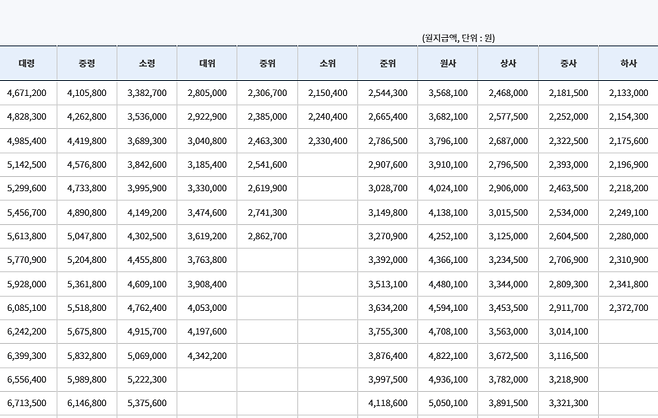Select the 대위 column header
This screenshot has height=418, width=658.
(207, 62)
